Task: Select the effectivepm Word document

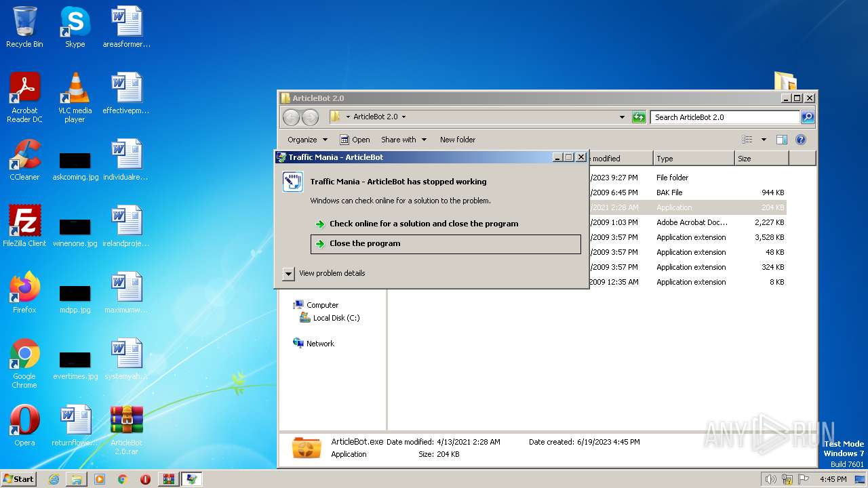Action: [x=126, y=94]
